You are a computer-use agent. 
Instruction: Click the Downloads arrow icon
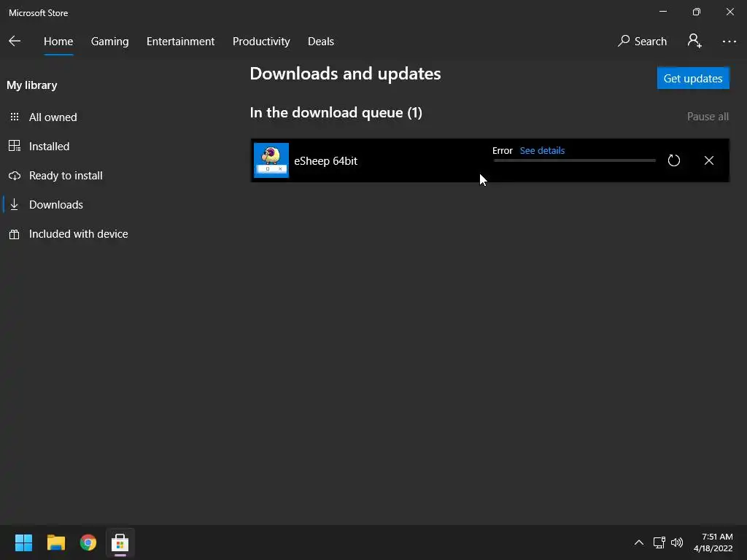coord(15,204)
